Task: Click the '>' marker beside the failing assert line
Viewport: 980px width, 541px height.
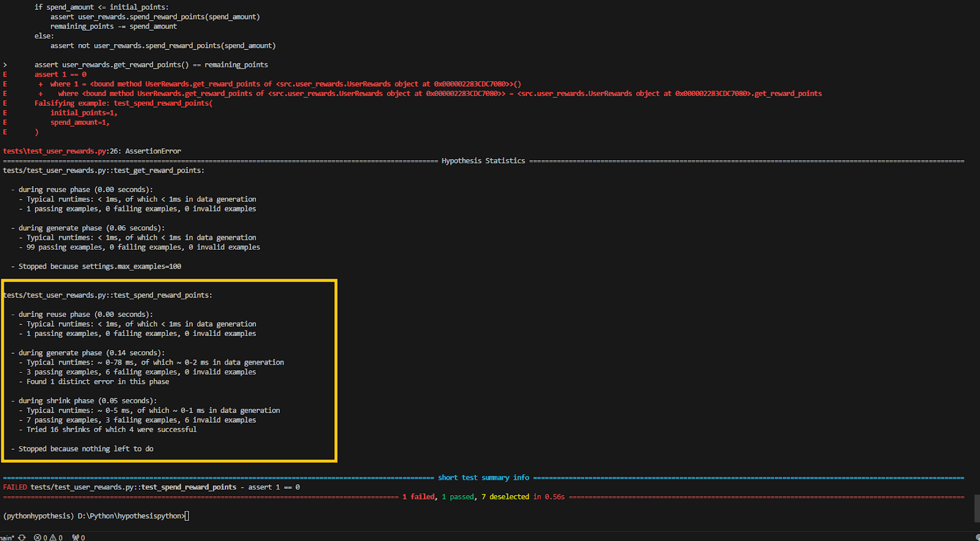Action: pos(6,65)
